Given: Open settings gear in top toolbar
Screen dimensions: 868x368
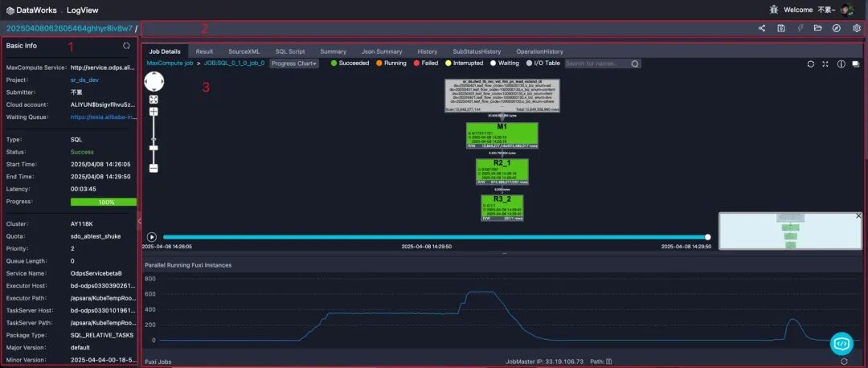Looking at the screenshot, I should click(x=857, y=28).
